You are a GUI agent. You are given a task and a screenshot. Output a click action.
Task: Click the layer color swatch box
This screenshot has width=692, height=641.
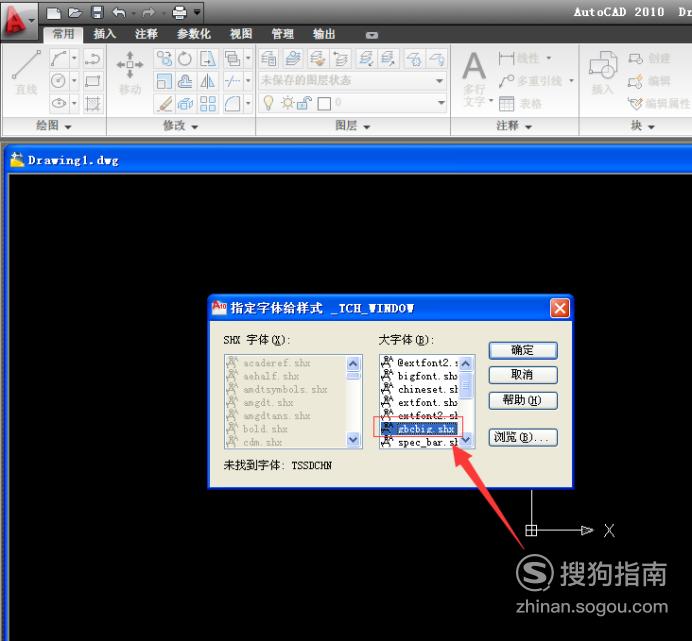point(324,104)
